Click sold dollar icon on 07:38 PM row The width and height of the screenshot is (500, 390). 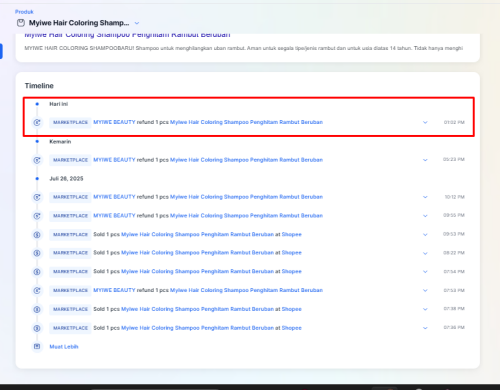point(37,309)
